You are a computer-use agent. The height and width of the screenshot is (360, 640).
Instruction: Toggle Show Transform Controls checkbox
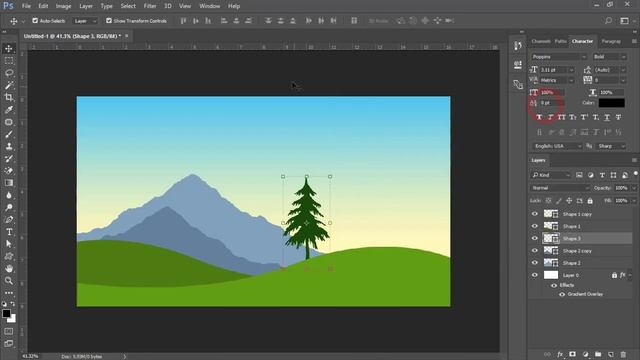109,20
